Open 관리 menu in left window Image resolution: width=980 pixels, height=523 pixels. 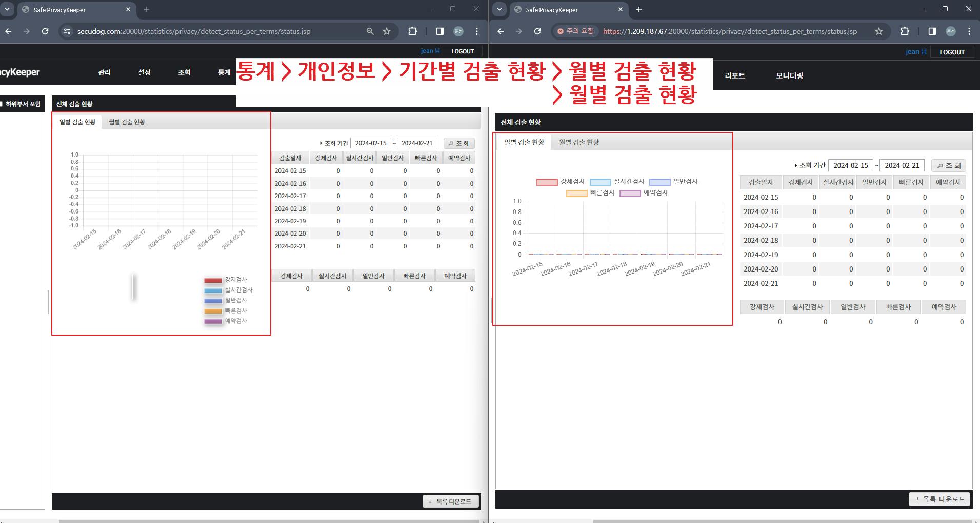click(104, 72)
